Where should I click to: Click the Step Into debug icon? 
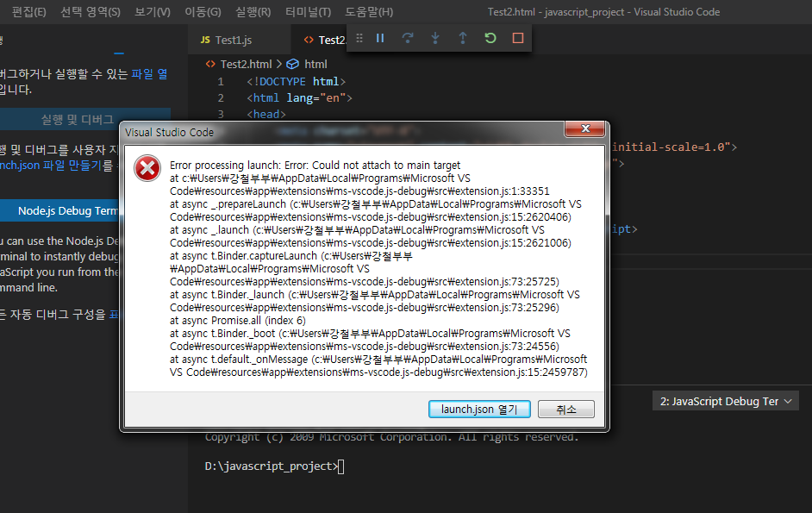435,38
